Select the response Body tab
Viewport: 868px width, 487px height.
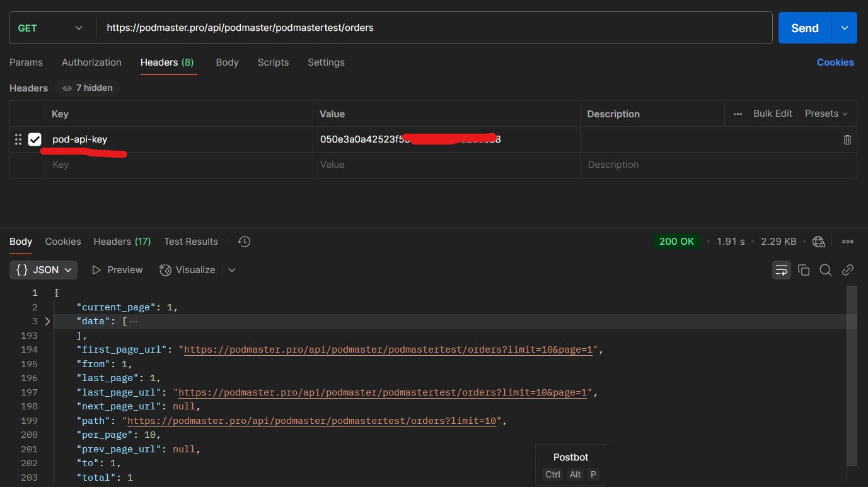click(x=21, y=242)
